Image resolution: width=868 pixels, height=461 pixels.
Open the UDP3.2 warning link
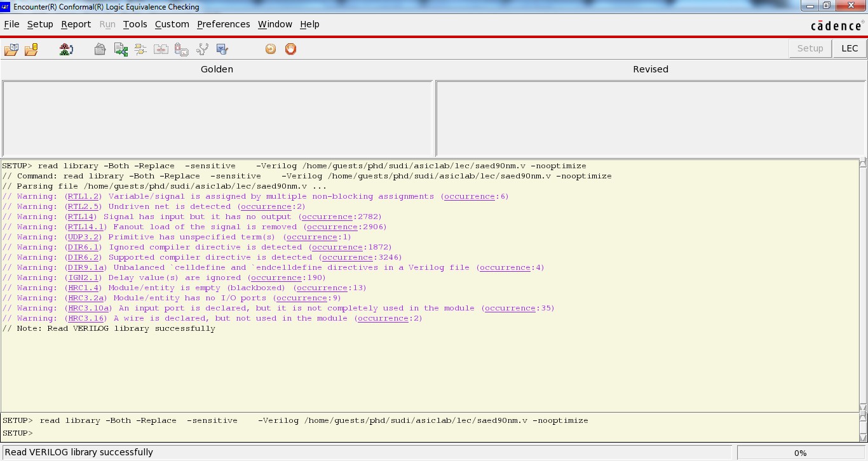point(83,237)
